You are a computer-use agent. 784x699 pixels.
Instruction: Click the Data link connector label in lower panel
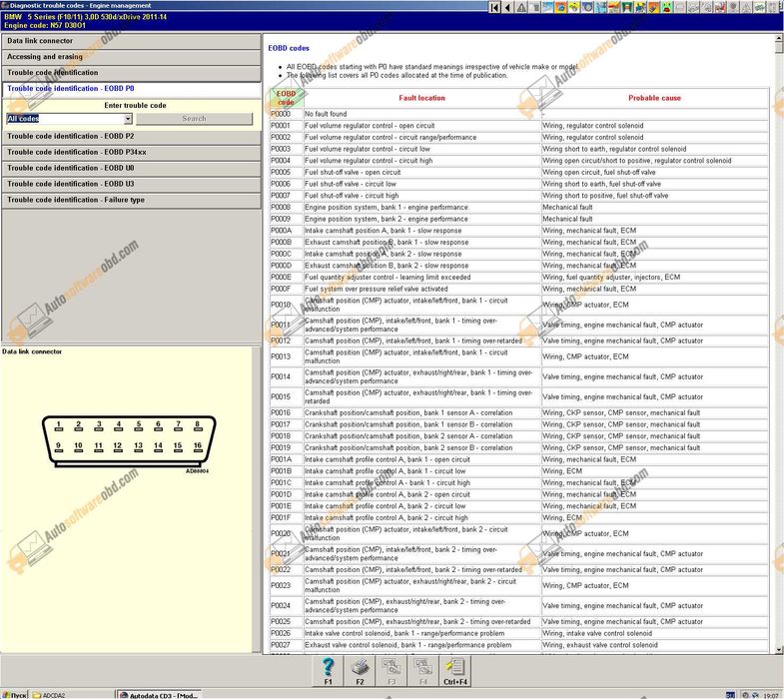tap(32, 351)
